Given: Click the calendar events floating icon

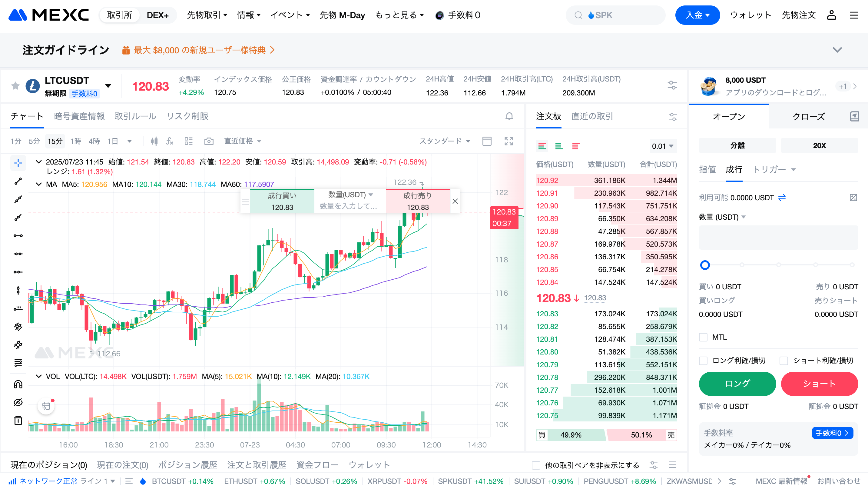Looking at the screenshot, I should (46, 406).
